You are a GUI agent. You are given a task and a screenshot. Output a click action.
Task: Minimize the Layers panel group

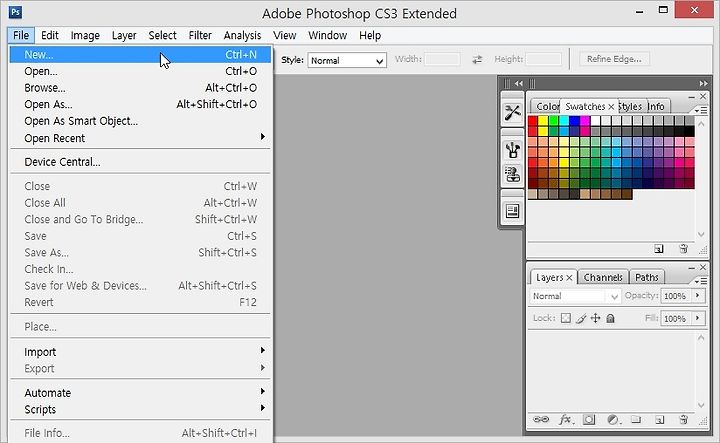coord(692,267)
